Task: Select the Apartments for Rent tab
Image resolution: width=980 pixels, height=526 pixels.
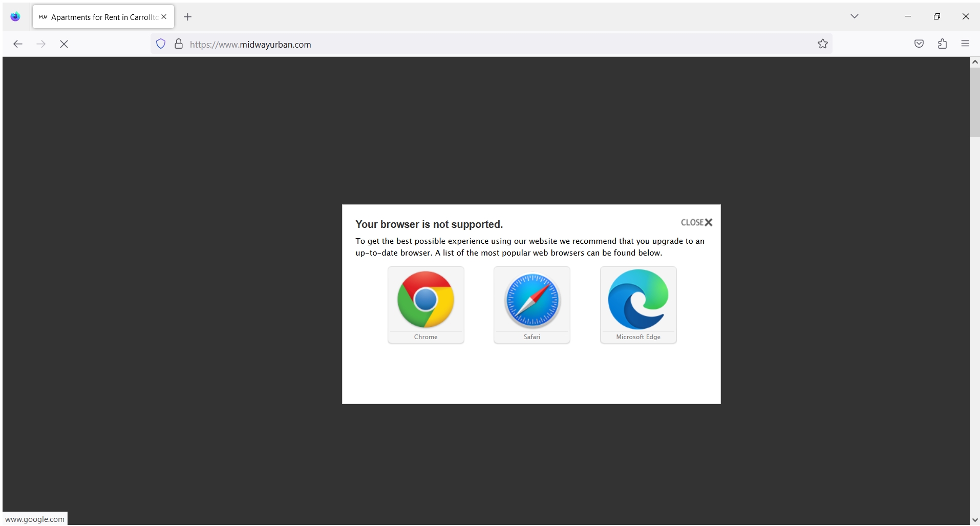Action: click(103, 17)
